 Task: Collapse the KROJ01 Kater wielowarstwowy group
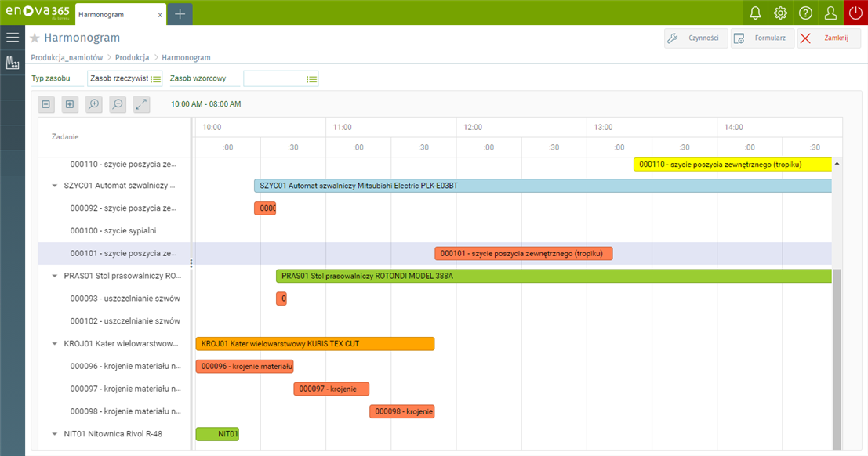[54, 344]
